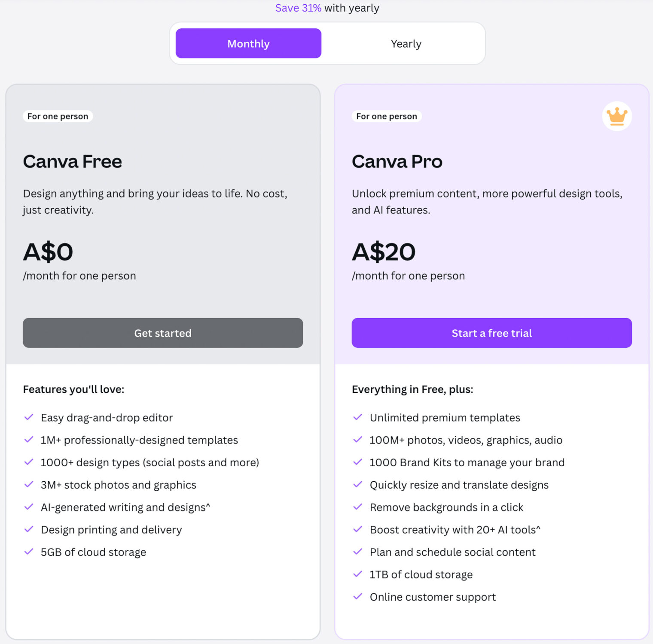Screen dimensions: 653x644
Task: Switch billing to Yearly
Action: 406,44
